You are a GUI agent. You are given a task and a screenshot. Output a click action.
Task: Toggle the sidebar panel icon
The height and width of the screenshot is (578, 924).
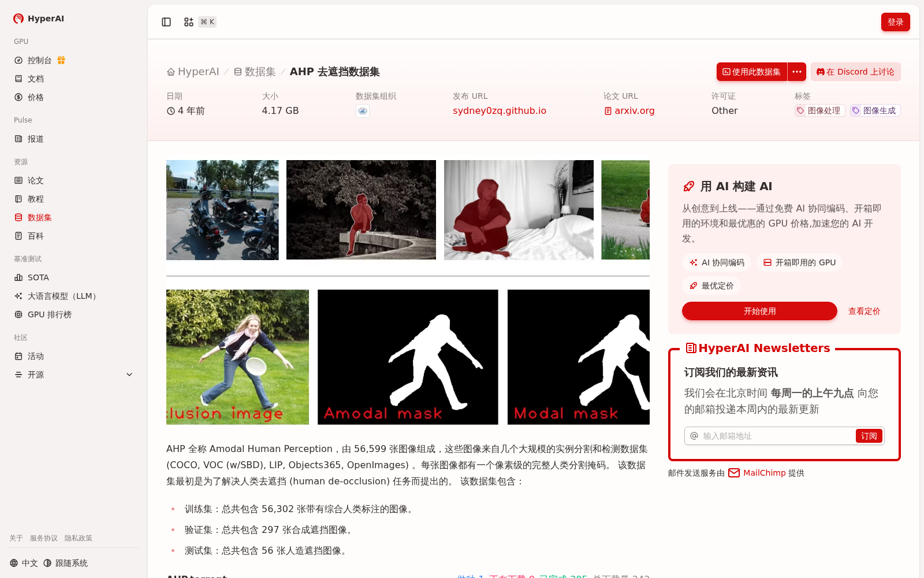click(166, 22)
